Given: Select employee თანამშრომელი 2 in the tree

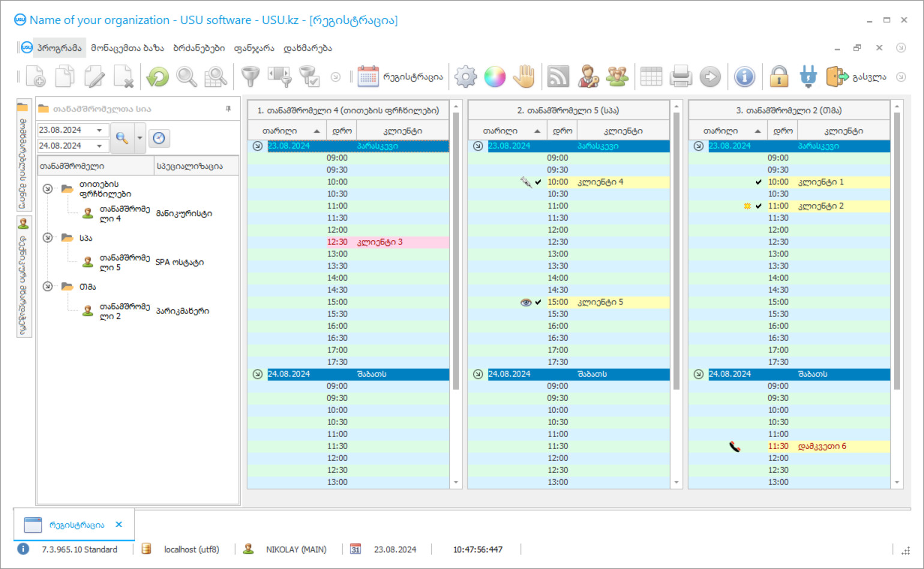Looking at the screenshot, I should click(x=124, y=311).
